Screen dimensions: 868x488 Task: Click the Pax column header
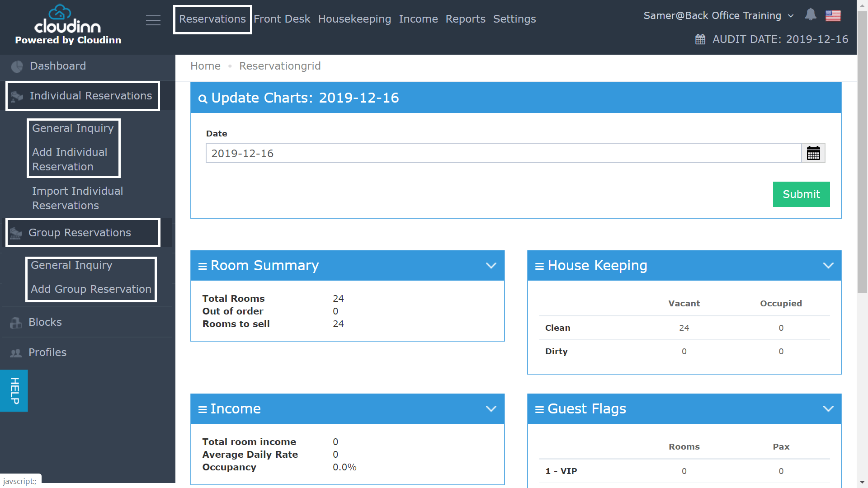781,447
